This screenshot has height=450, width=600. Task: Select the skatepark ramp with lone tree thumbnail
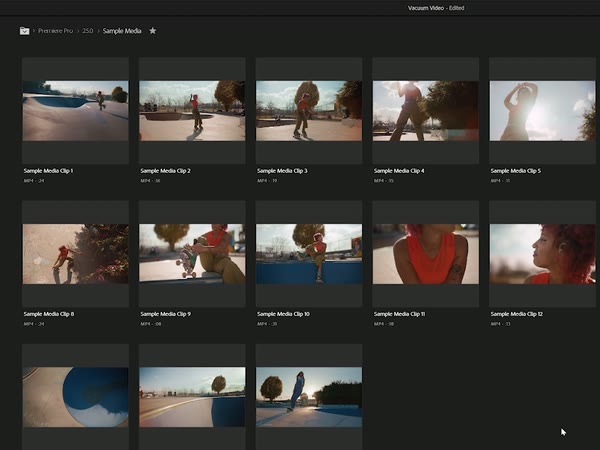point(192,397)
